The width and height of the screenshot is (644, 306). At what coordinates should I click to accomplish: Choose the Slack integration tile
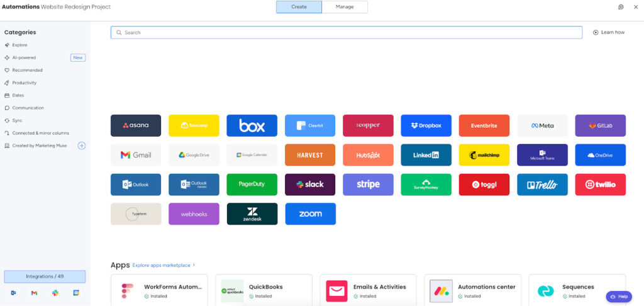310,184
